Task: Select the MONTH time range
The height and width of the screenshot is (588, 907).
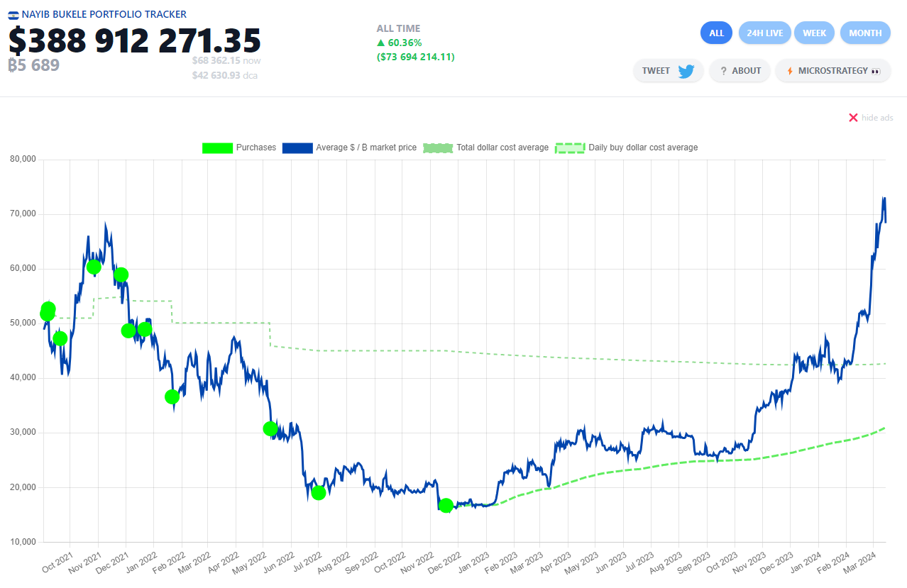Action: coord(865,33)
